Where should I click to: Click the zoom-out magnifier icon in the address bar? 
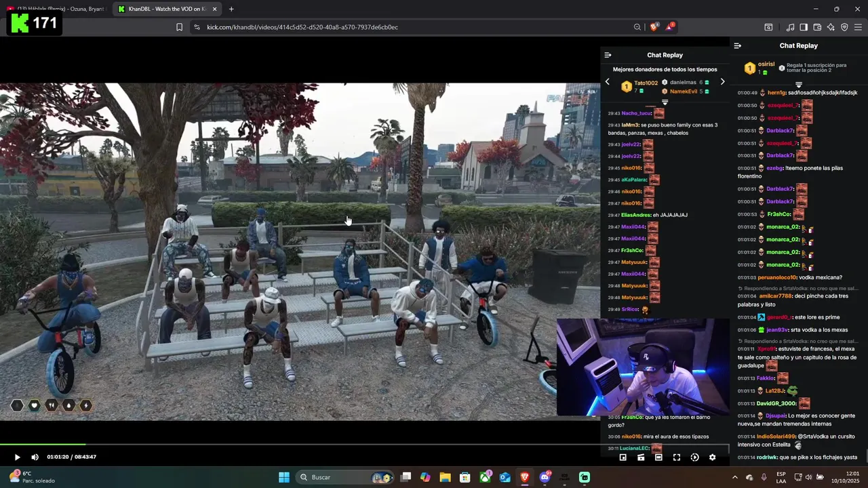(637, 27)
